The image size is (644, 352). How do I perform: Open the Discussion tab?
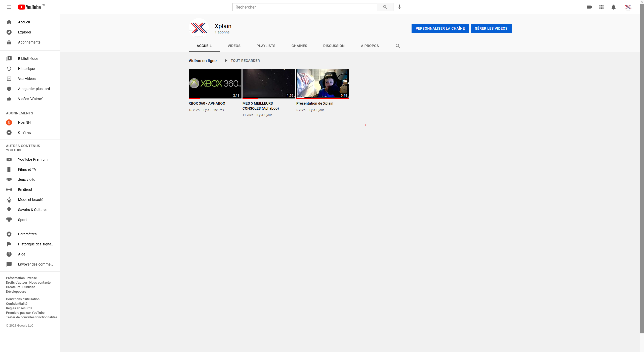[334, 46]
